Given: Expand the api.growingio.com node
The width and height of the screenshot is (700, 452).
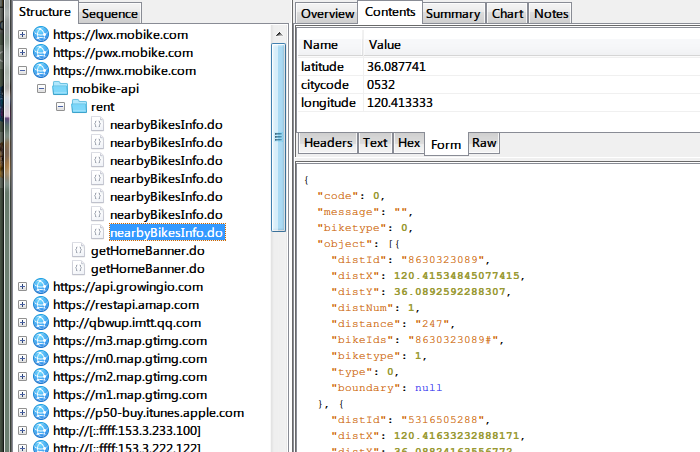Looking at the screenshot, I should coord(22,287).
